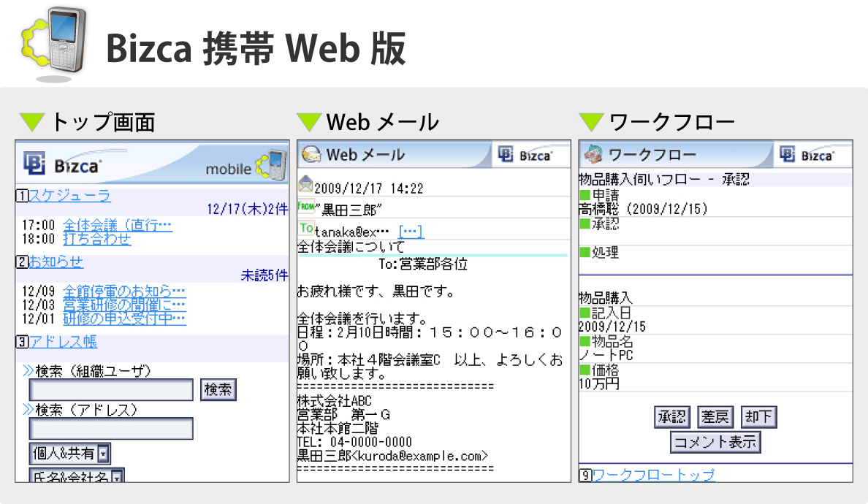Click the 却下 reject button

tap(758, 416)
